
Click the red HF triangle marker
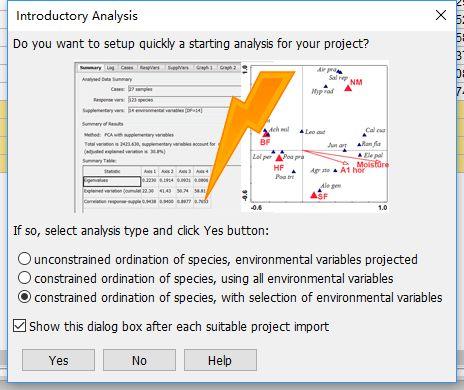tap(279, 158)
